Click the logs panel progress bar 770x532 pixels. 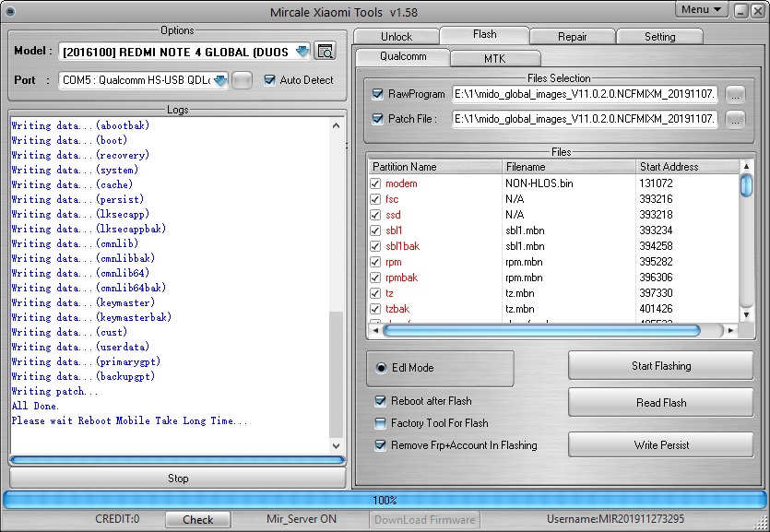click(177, 460)
